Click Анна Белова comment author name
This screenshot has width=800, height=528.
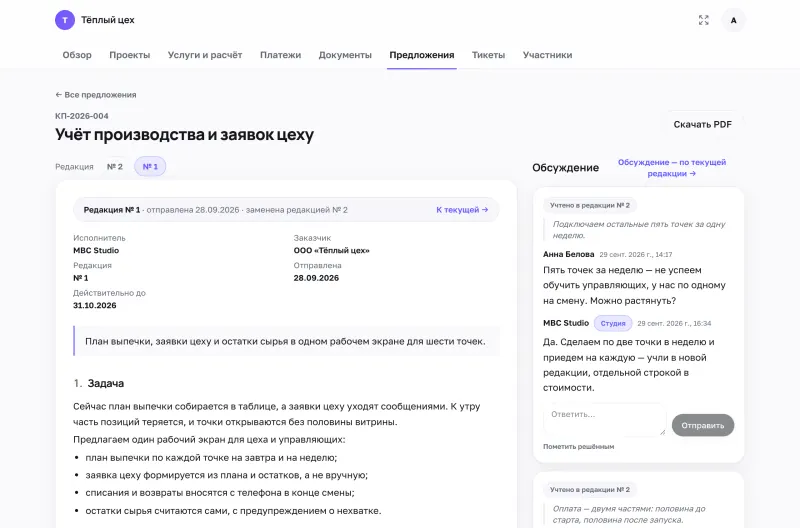[568, 254]
